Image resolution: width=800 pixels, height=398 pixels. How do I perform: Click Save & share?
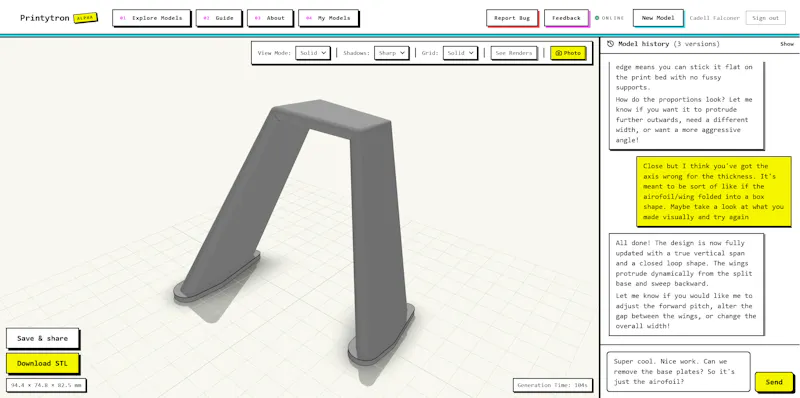click(x=42, y=338)
